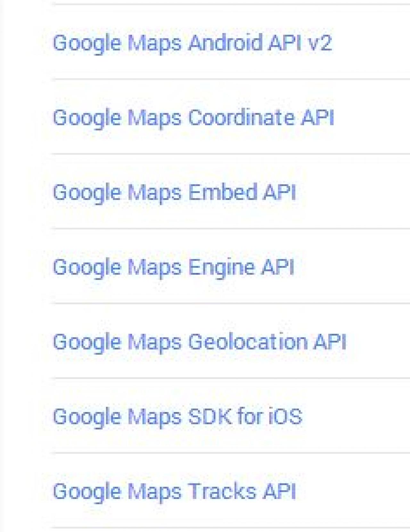Click Google Maps Tracks API
Screen dimensions: 410x532
174,491
